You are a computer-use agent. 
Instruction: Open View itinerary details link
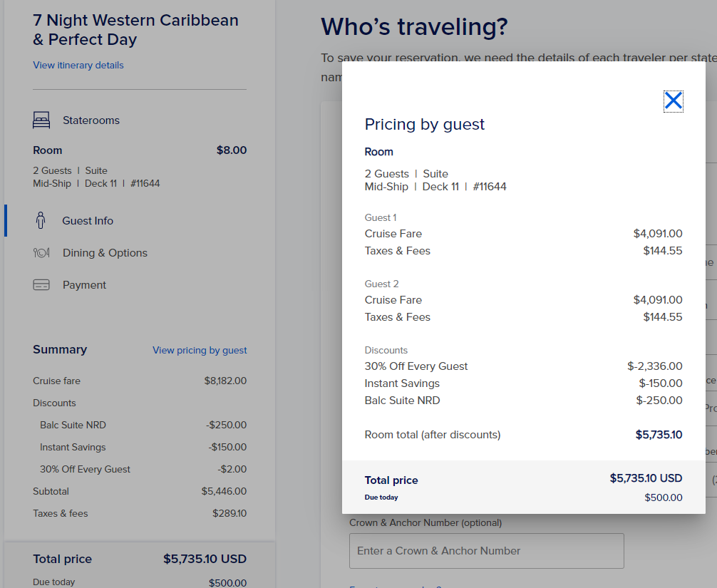tap(78, 65)
